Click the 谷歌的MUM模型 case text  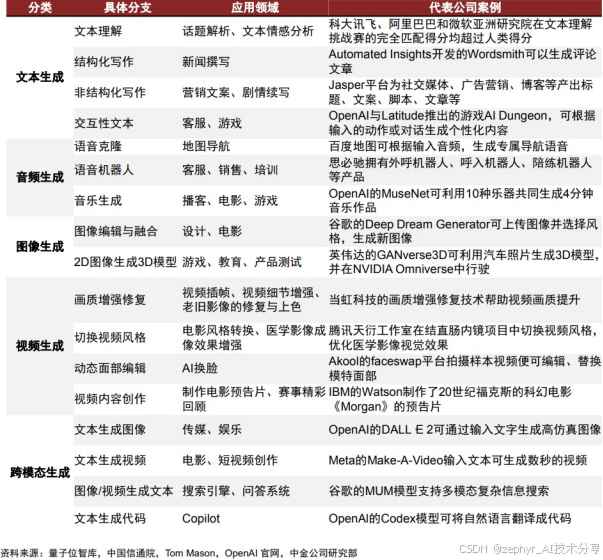point(439,491)
